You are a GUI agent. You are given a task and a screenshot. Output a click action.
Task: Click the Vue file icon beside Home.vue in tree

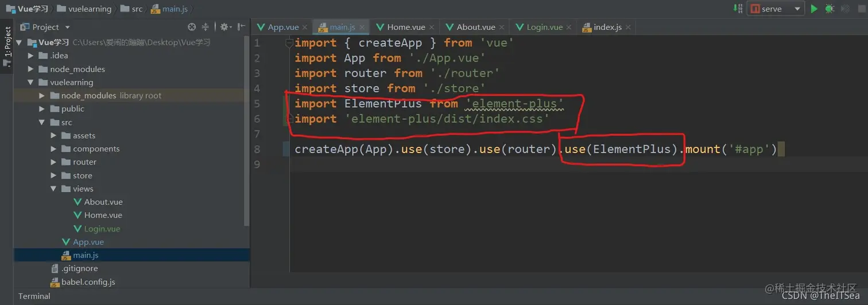coord(77,215)
